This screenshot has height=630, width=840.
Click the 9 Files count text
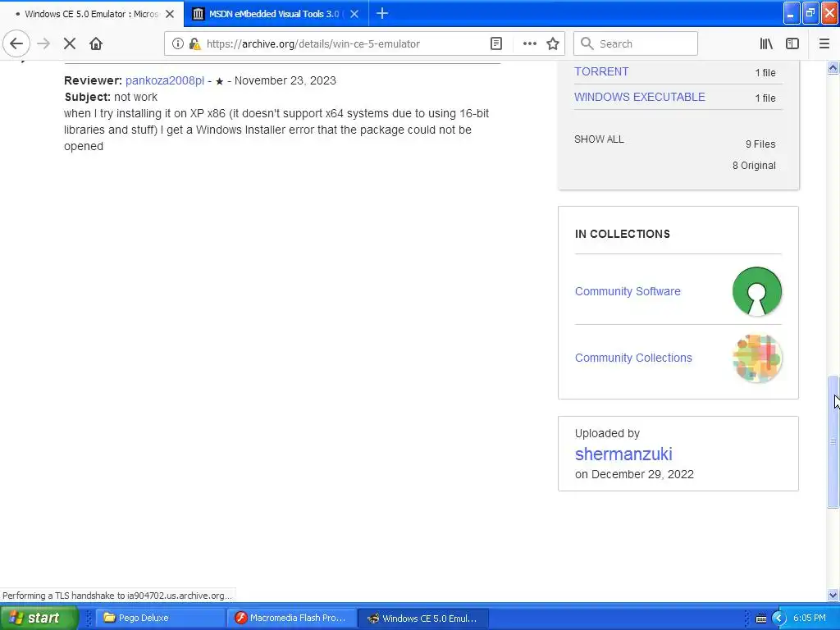tap(760, 144)
